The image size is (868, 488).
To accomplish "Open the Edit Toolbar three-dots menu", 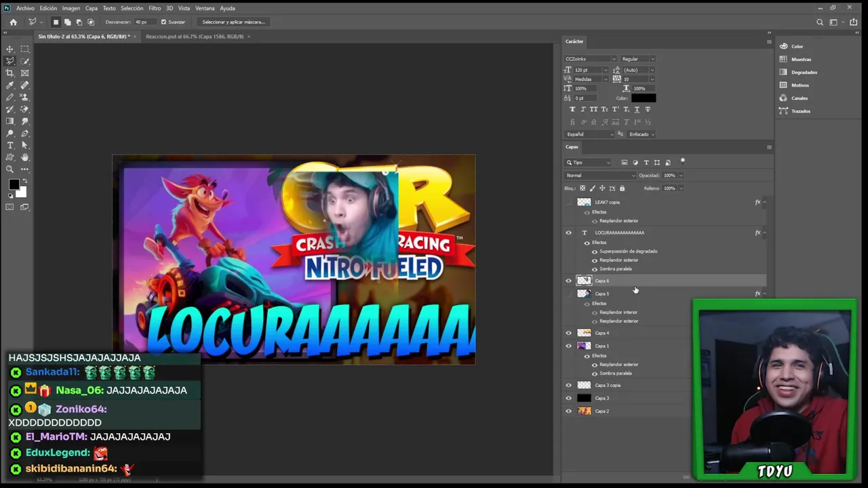I will point(25,169).
